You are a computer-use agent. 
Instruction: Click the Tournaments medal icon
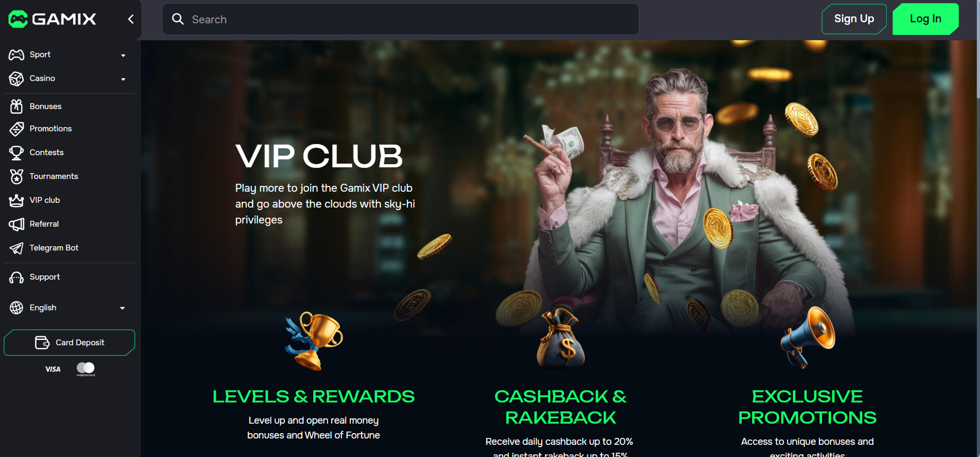pos(16,176)
